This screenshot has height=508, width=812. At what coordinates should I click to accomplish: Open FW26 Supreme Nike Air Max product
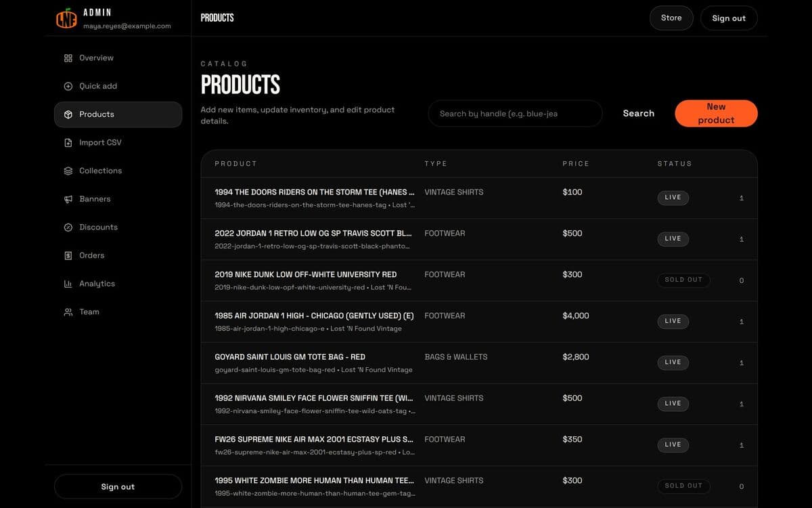coord(315,440)
